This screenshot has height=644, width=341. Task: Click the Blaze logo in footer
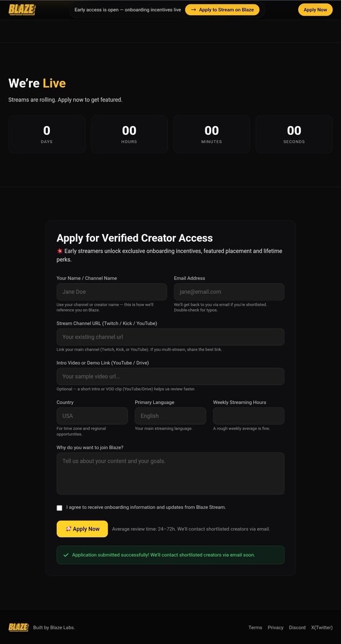pos(18,627)
